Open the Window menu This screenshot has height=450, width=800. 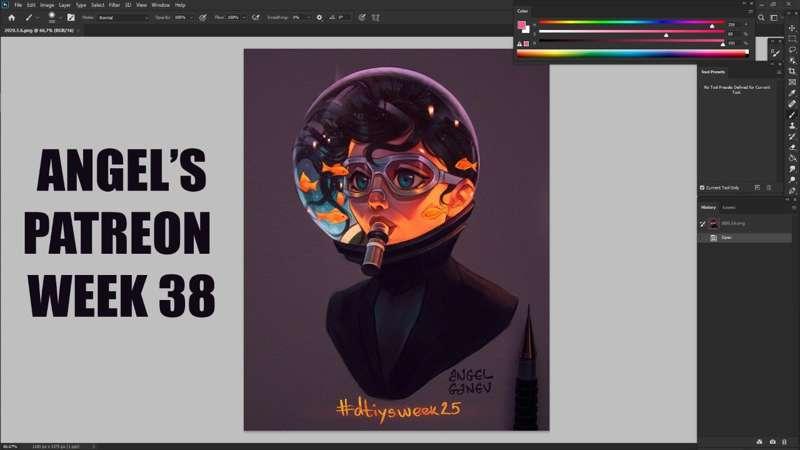tap(160, 5)
